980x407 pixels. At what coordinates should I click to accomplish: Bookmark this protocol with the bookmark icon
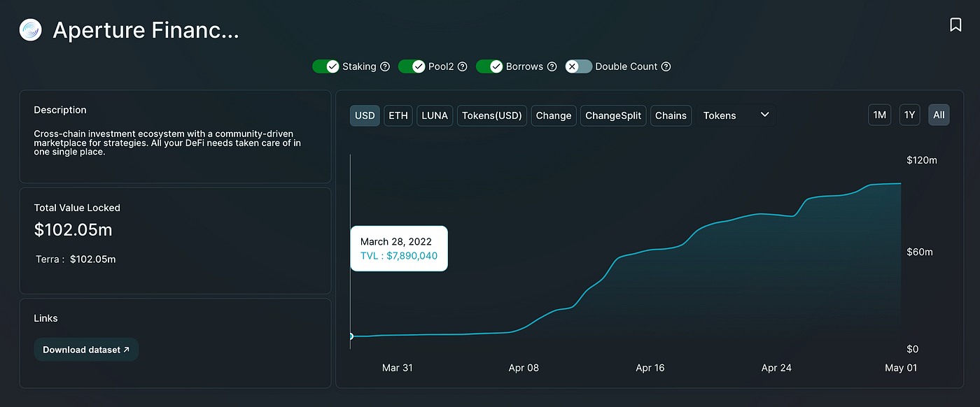(955, 24)
